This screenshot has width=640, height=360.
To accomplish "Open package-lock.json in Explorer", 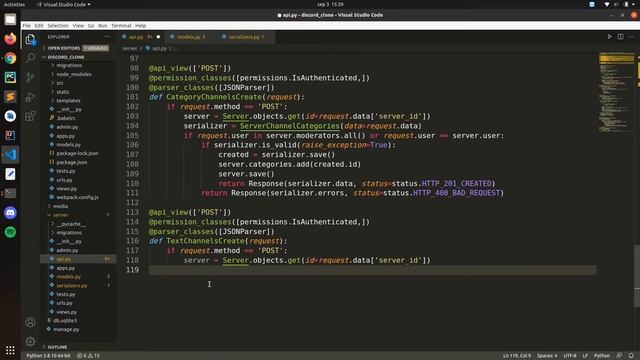I will tap(77, 153).
